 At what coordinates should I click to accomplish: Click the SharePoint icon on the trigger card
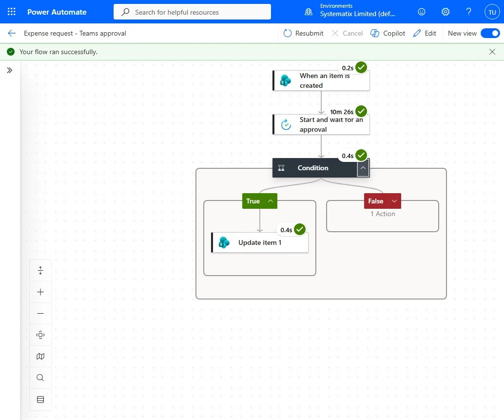tap(286, 80)
